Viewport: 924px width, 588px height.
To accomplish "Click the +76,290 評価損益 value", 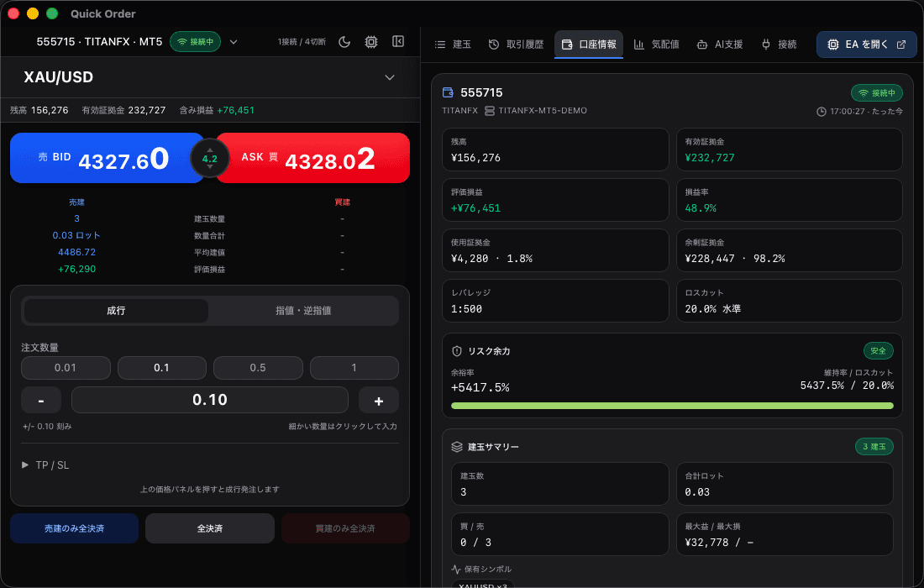I will (76, 269).
